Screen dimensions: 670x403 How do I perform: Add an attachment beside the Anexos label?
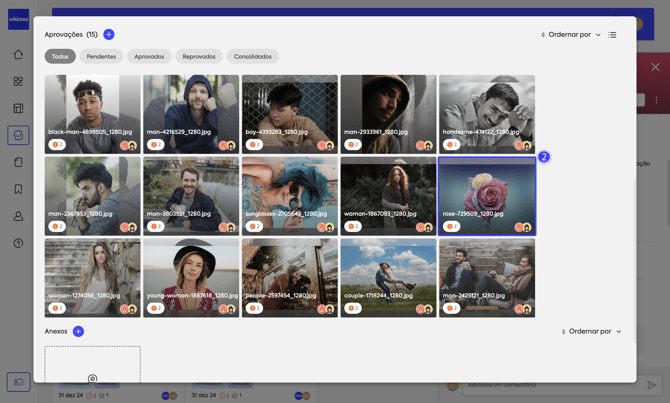(x=78, y=331)
